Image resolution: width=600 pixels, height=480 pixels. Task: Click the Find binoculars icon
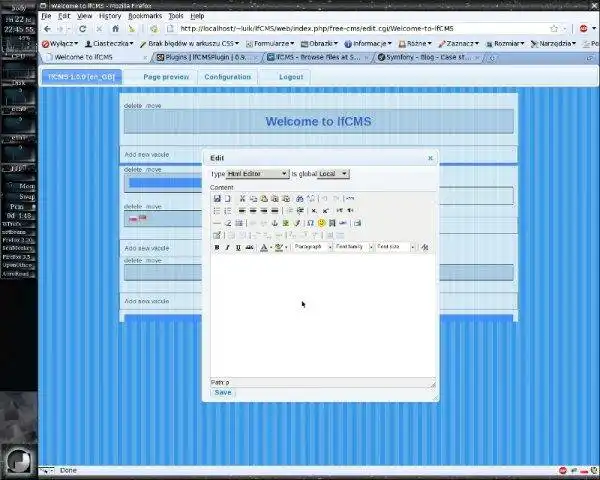(x=300, y=198)
